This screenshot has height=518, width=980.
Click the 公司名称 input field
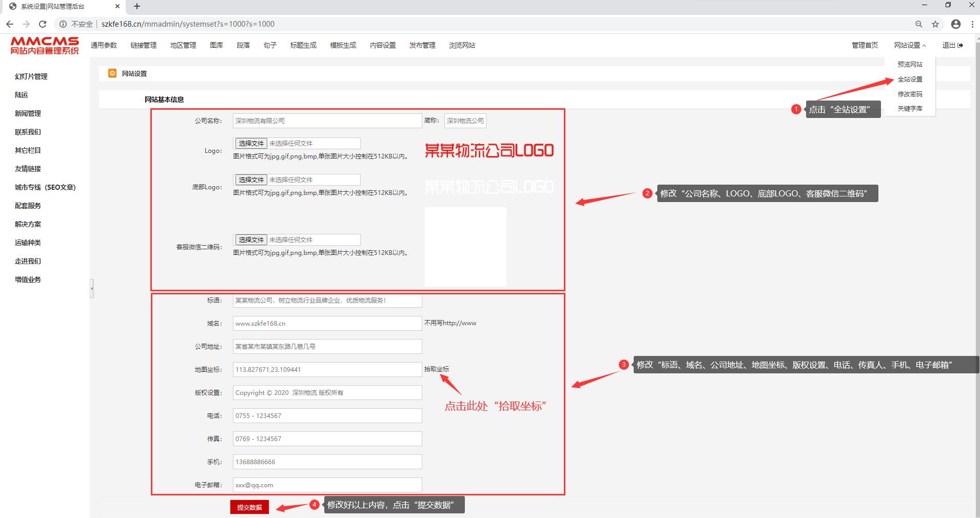[327, 121]
